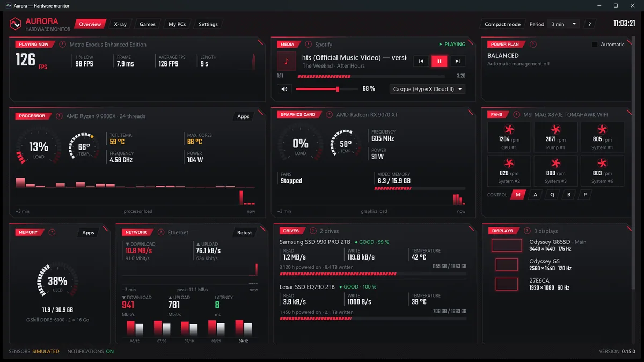
Task: Skip to the next track
Action: pyautogui.click(x=457, y=61)
